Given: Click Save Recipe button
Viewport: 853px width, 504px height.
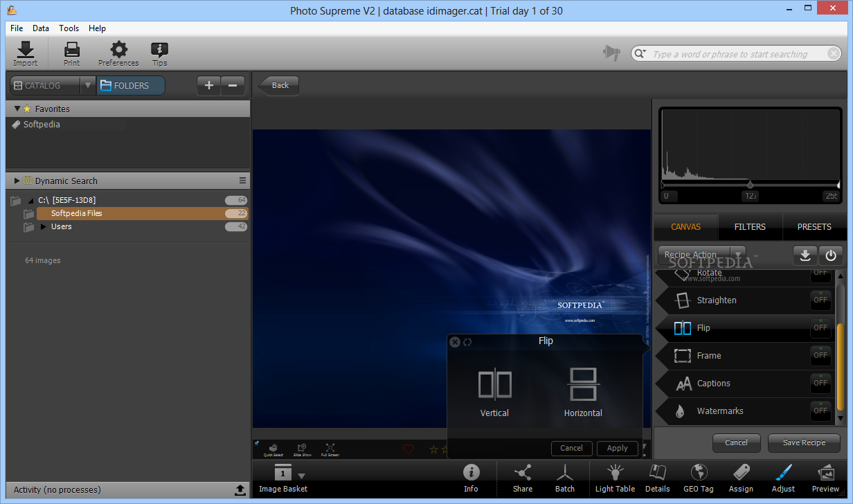Looking at the screenshot, I should 804,443.
